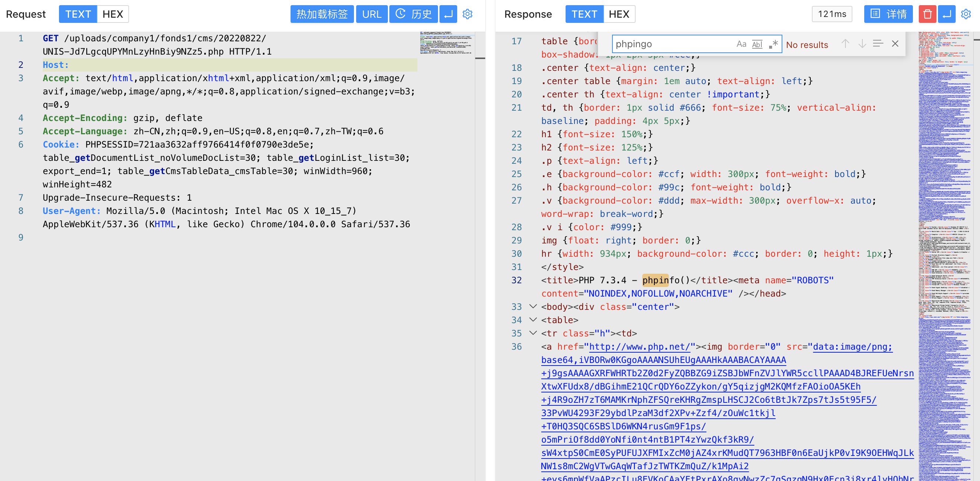
Task: Toggle Match Case in find bar
Action: click(x=741, y=44)
